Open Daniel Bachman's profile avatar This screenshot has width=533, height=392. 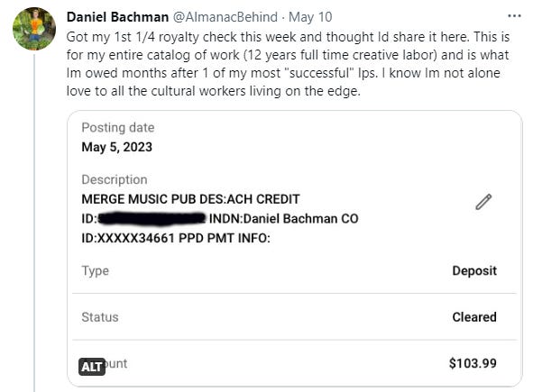(34, 29)
